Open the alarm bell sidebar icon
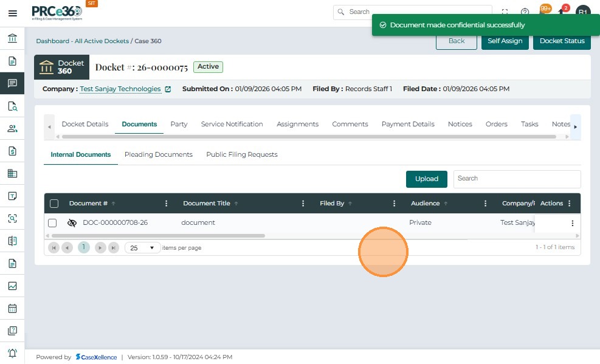 pos(12,353)
